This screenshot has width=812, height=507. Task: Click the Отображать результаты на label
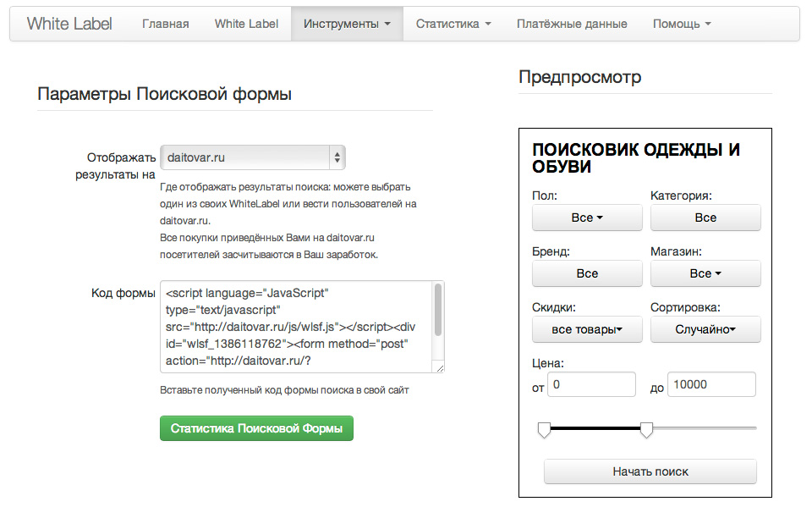(x=116, y=166)
